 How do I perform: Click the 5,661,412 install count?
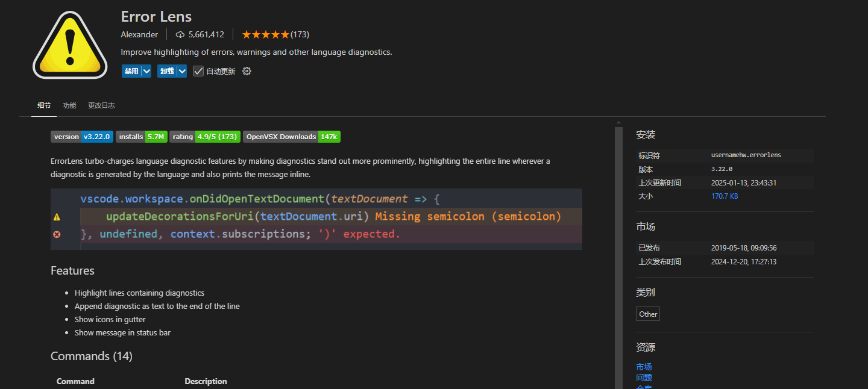(x=206, y=34)
